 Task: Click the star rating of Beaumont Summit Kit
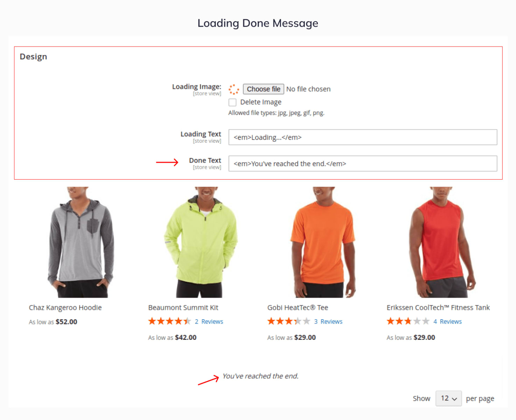169,321
